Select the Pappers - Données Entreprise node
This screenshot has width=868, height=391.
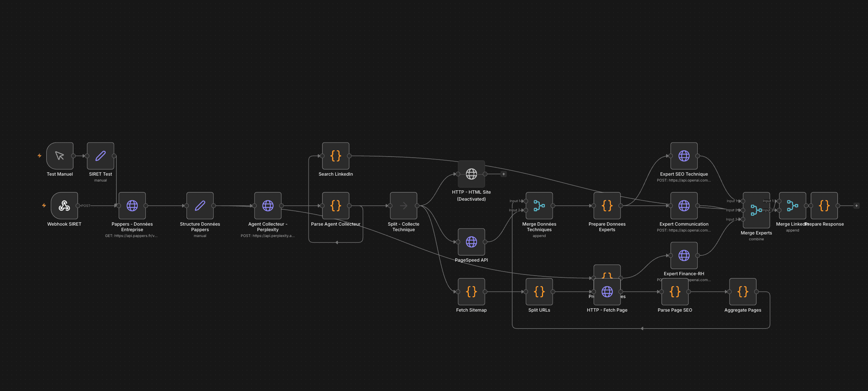pos(132,206)
